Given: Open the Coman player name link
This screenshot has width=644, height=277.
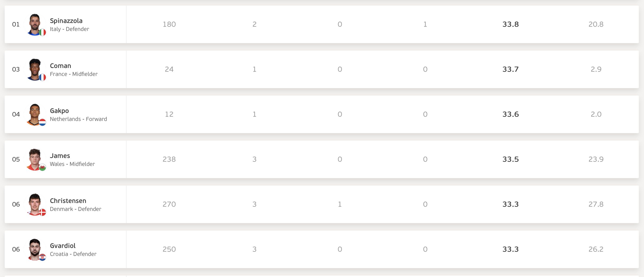Looking at the screenshot, I should pyautogui.click(x=60, y=66).
